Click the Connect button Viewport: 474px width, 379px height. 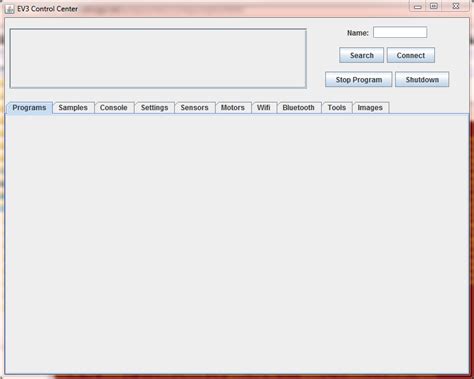coord(411,55)
